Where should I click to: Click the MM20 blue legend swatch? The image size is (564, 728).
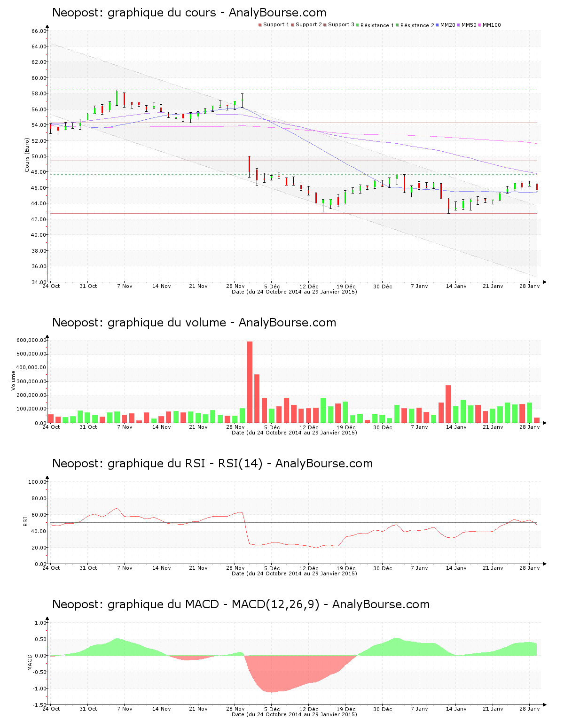click(x=438, y=25)
